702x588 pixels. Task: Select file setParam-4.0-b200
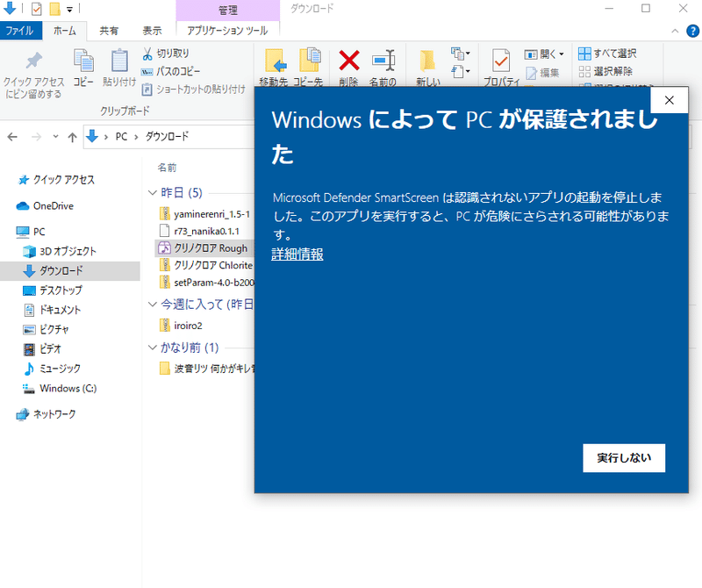(x=207, y=283)
